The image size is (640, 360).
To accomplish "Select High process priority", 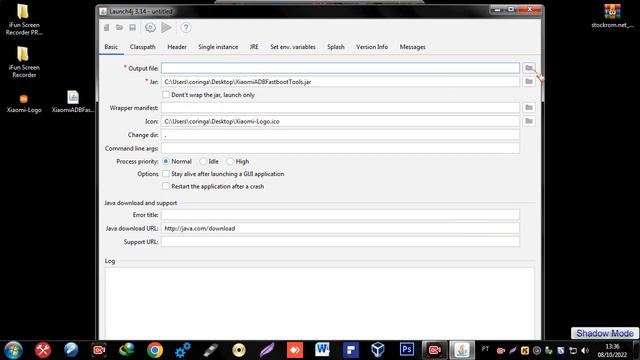I will [x=230, y=161].
